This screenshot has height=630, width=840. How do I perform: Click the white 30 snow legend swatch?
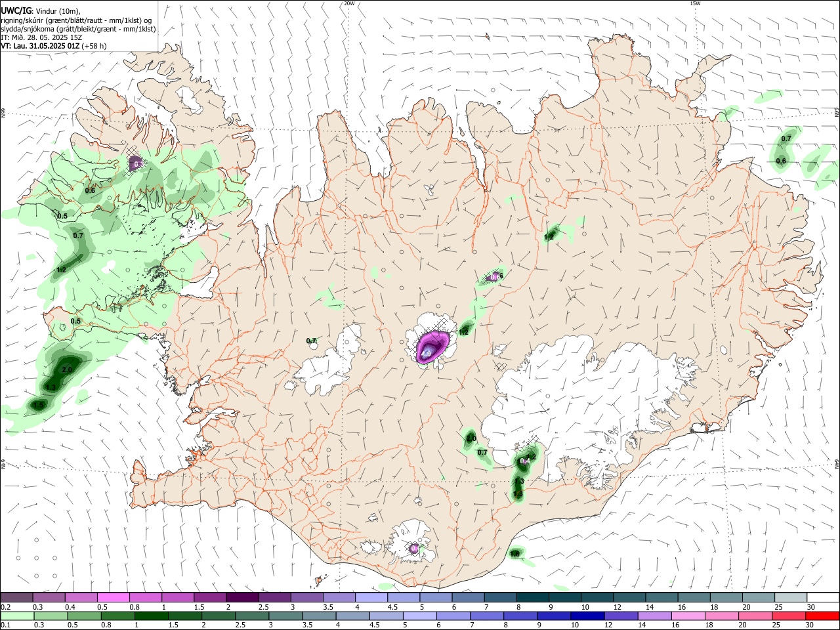point(823,597)
